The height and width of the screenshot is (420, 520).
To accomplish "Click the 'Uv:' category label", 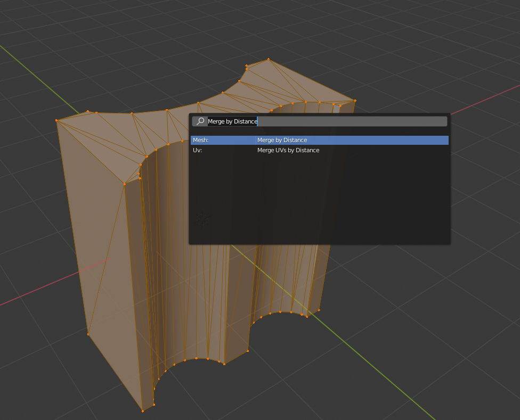I will [x=197, y=150].
